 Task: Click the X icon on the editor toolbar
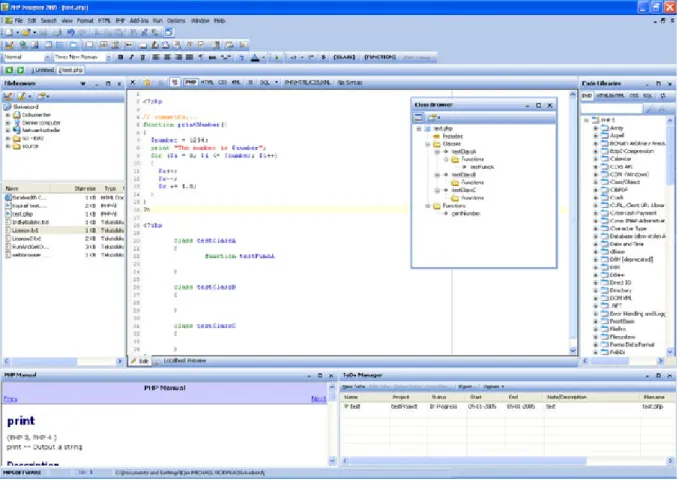[x=133, y=82]
